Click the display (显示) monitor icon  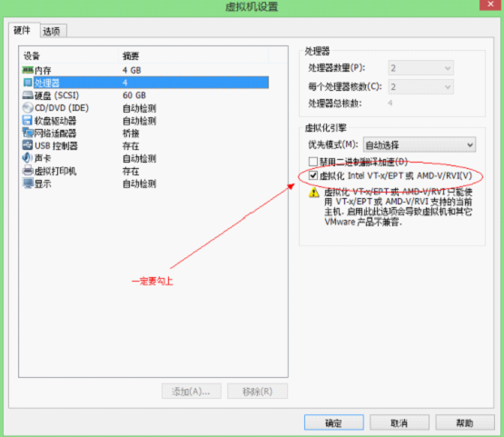coord(28,184)
